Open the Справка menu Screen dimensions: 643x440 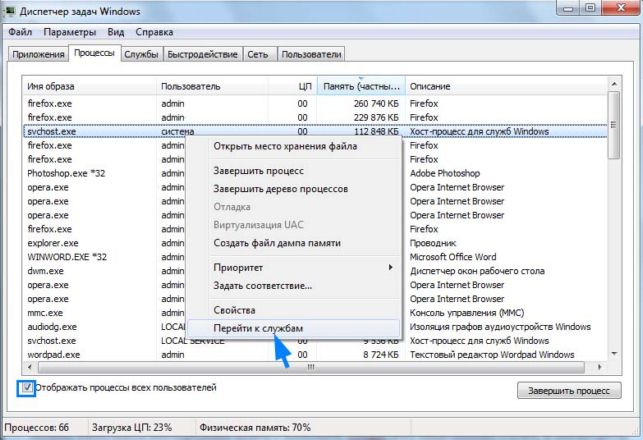point(154,32)
